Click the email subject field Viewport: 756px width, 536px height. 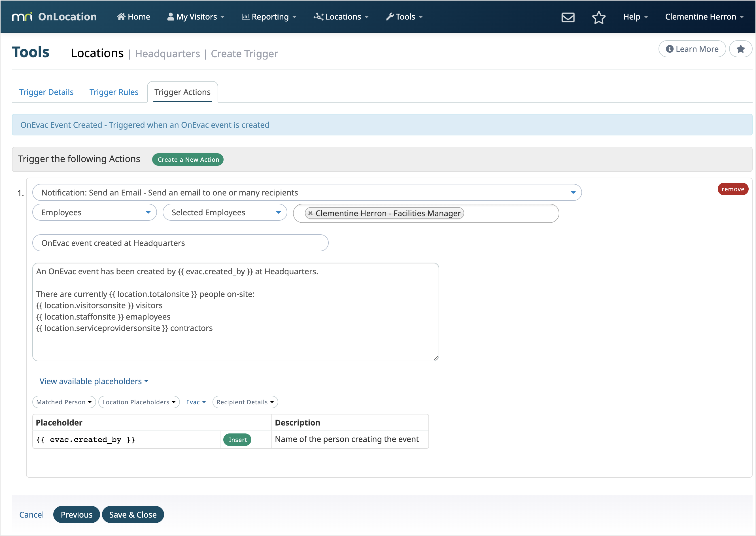coord(180,243)
